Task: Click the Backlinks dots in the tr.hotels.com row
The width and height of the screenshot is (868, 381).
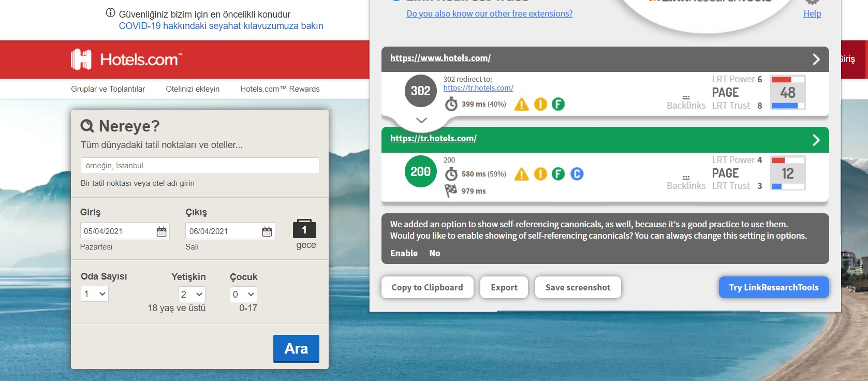Action: click(x=686, y=177)
